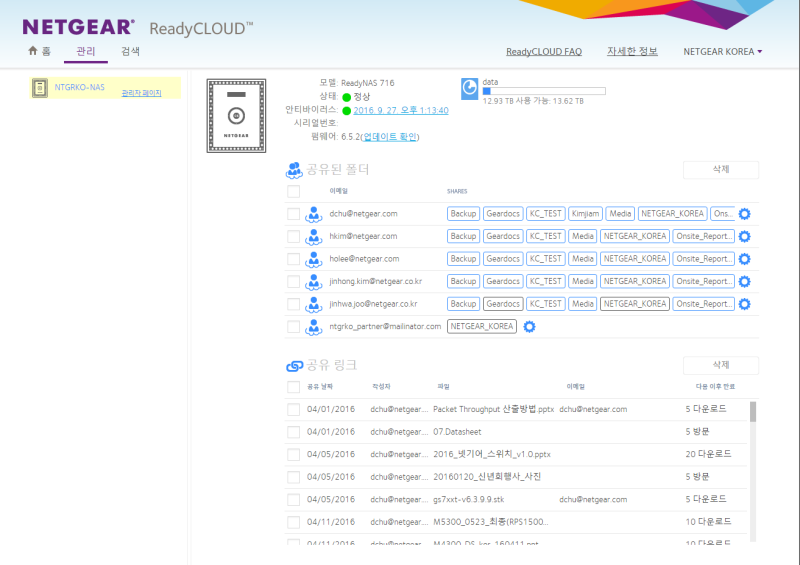This screenshot has height=565, width=800.
Task: Toggle select-all checkbox in shared folders header
Action: 293,191
